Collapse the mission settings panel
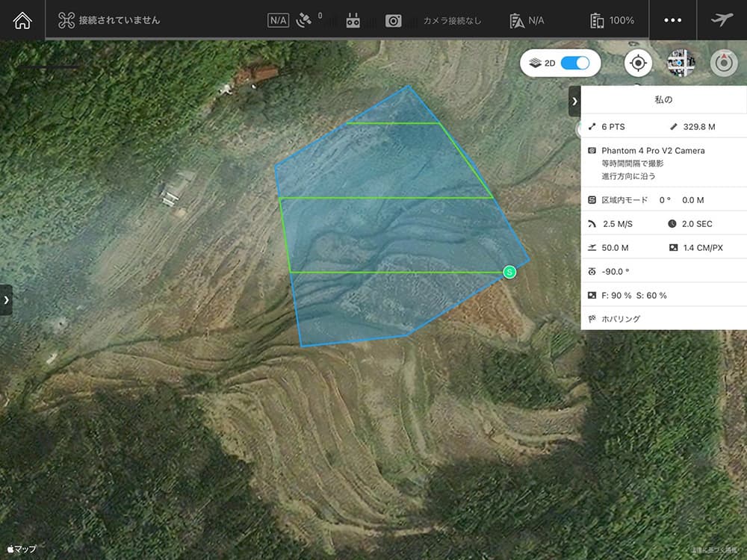 574,101
